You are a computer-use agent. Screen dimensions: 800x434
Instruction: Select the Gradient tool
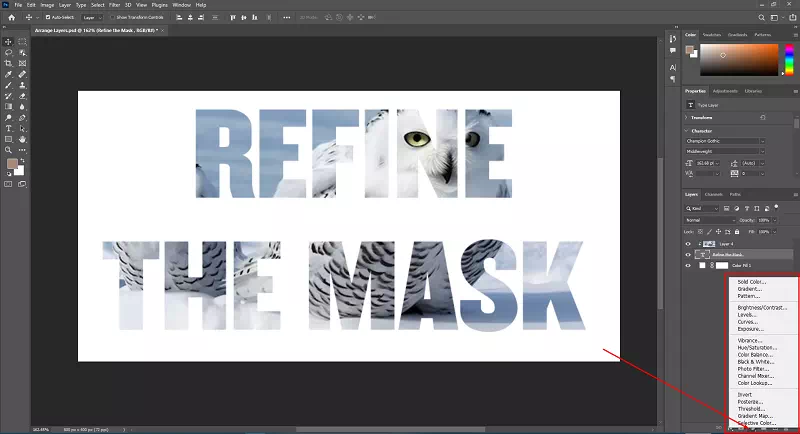pos(8,107)
